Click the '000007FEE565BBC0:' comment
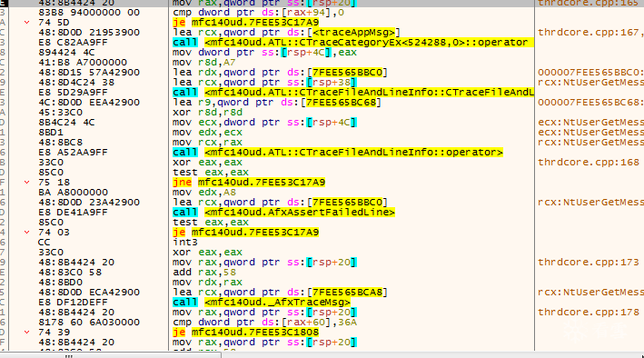 (x=590, y=73)
